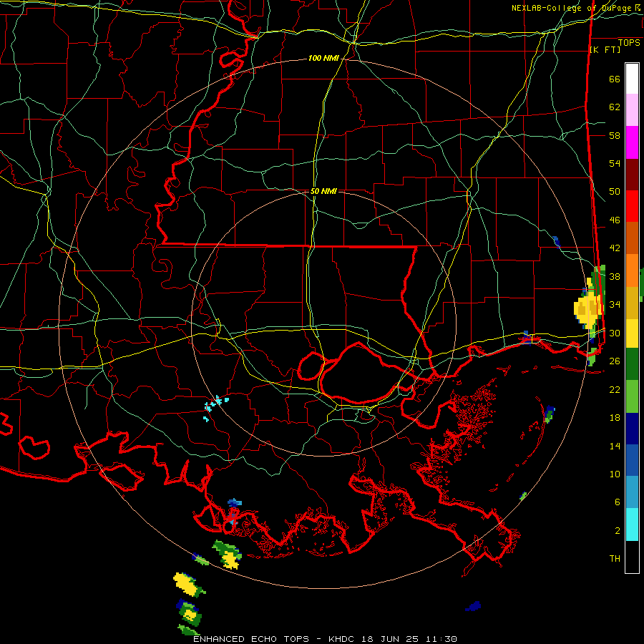644x644 pixels.
Task: Select the cyan 2 kft legend swatch
Action: (x=632, y=525)
